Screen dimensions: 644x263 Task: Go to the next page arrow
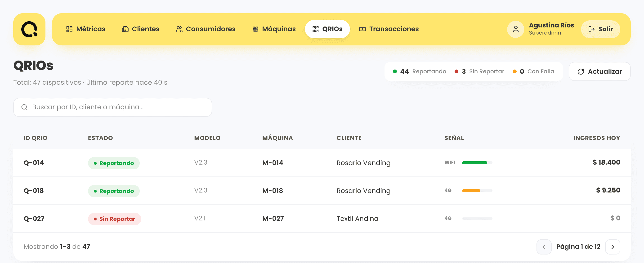[x=613, y=247]
